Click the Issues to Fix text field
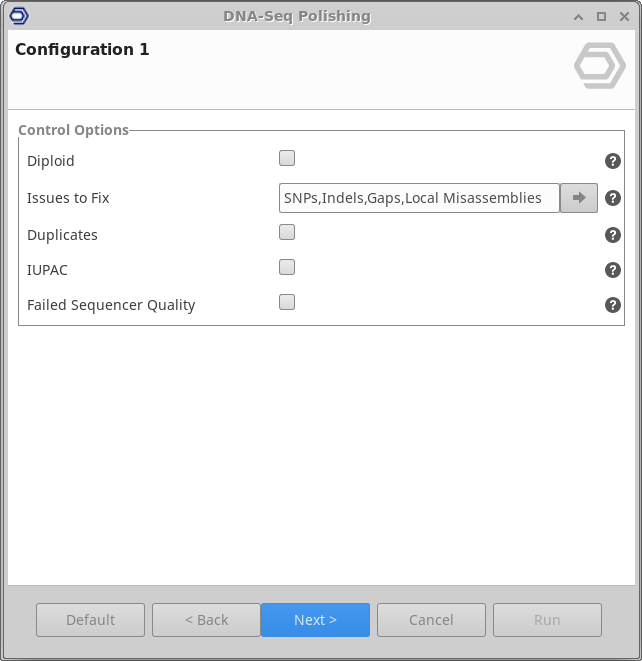Viewport: 642px width, 661px height. pos(419,198)
